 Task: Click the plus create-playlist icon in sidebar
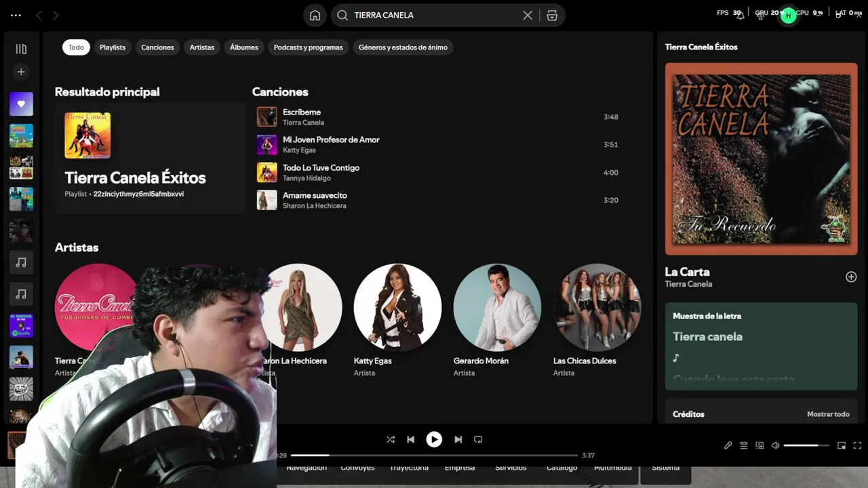(x=21, y=72)
